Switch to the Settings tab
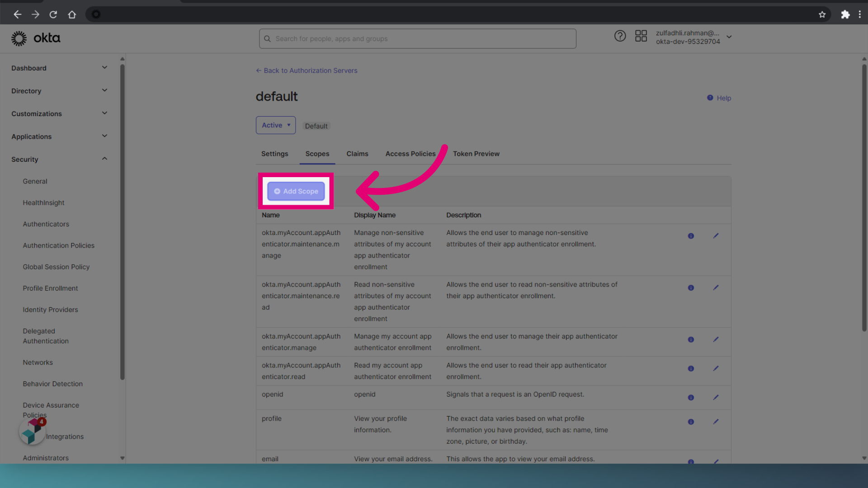868x488 pixels. [x=274, y=154]
